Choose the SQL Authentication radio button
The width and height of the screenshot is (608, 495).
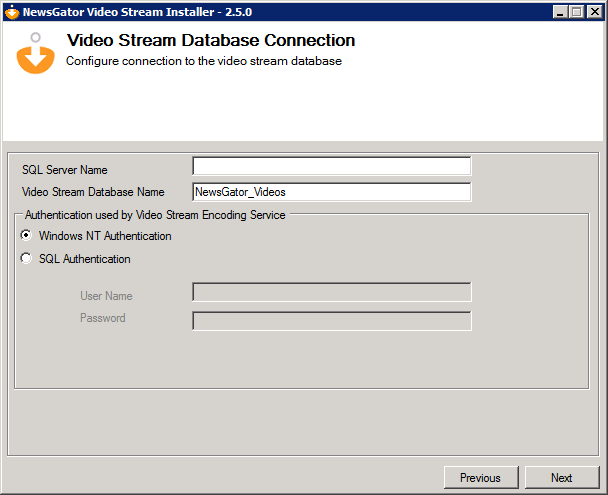pos(26,259)
